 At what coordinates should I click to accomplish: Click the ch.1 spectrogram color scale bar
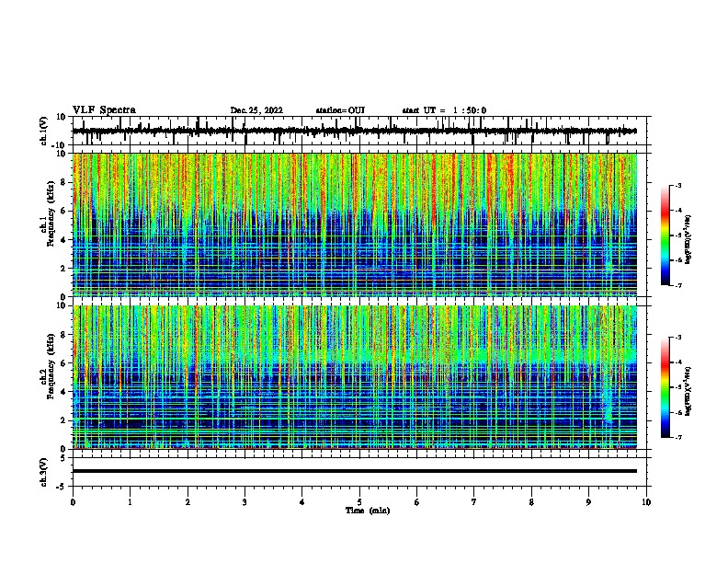(x=665, y=236)
